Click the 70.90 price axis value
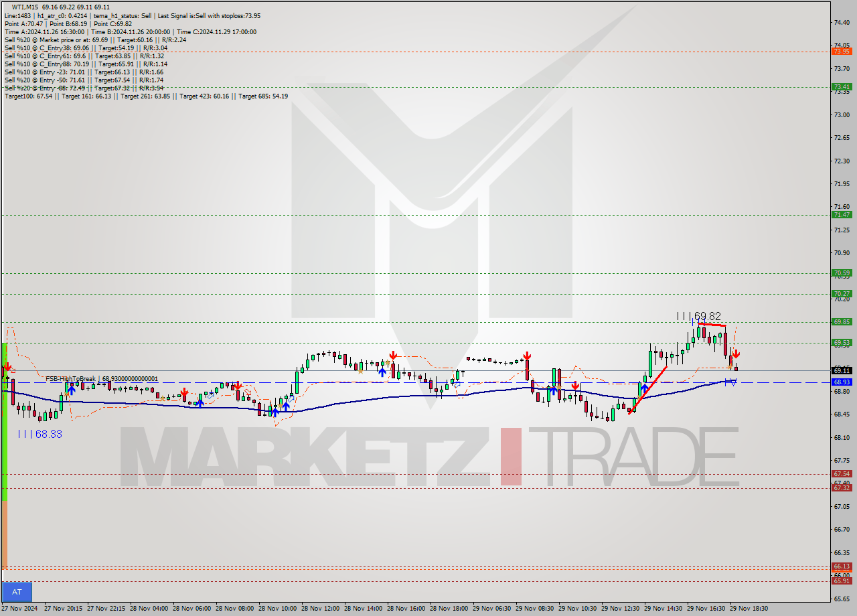Screen dimensions: 857x616 click(x=842, y=252)
